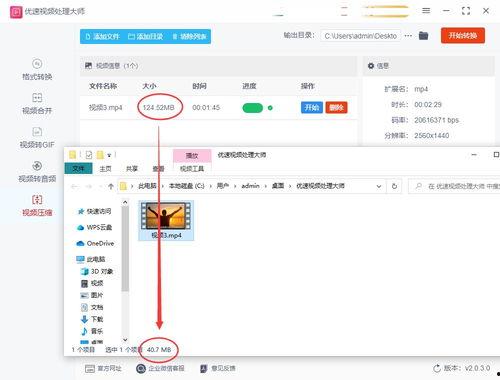Open the hamburger menu in the title bar
The width and height of the screenshot is (500, 380).
426,11
